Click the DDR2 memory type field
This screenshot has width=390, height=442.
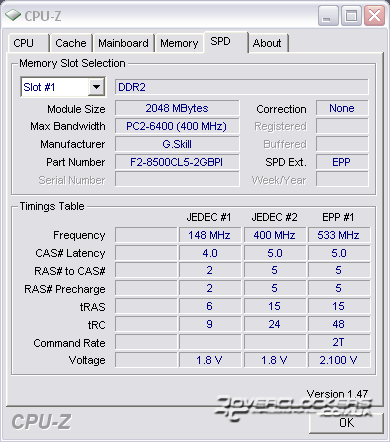pyautogui.click(x=242, y=87)
